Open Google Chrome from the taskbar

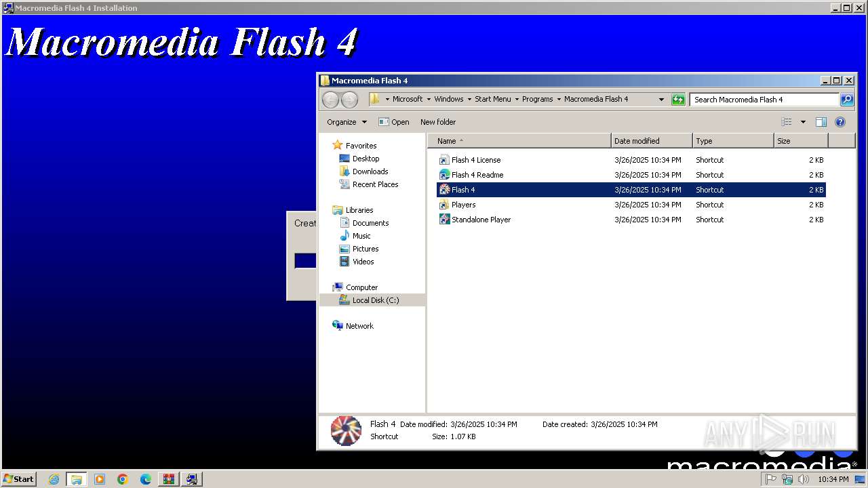pos(123,479)
